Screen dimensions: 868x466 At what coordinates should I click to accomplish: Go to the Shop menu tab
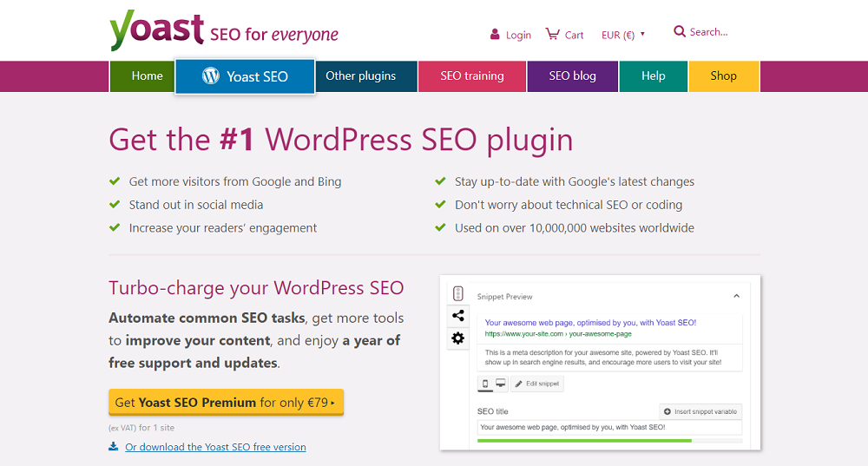pos(723,76)
